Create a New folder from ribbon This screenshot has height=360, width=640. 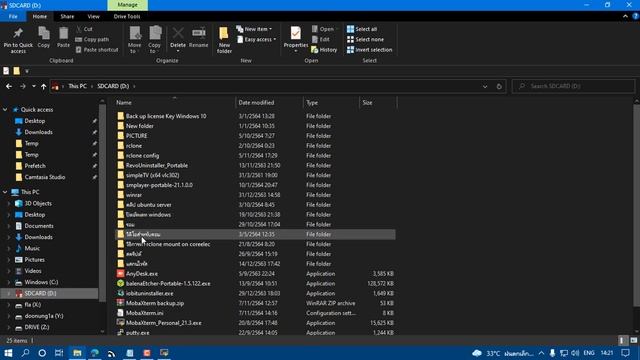click(224, 40)
